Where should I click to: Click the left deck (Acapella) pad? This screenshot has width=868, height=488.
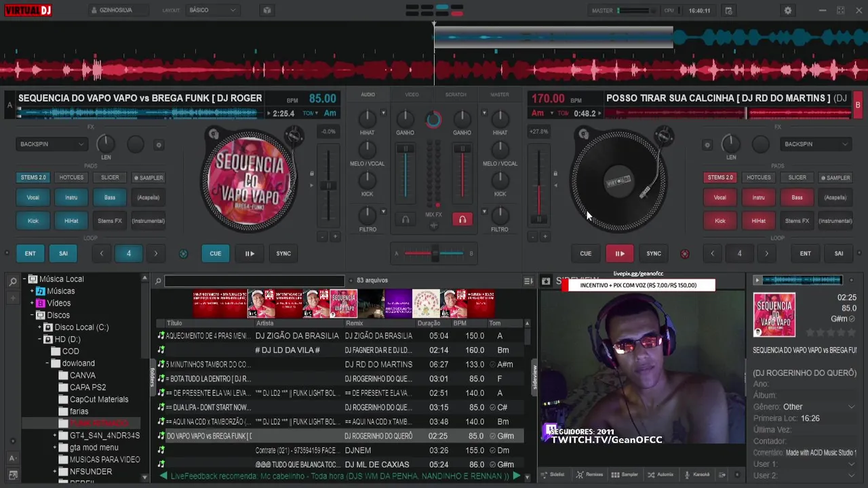149,198
